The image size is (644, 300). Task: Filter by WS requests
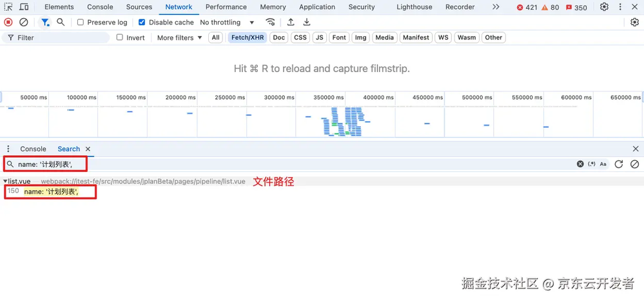click(x=443, y=38)
